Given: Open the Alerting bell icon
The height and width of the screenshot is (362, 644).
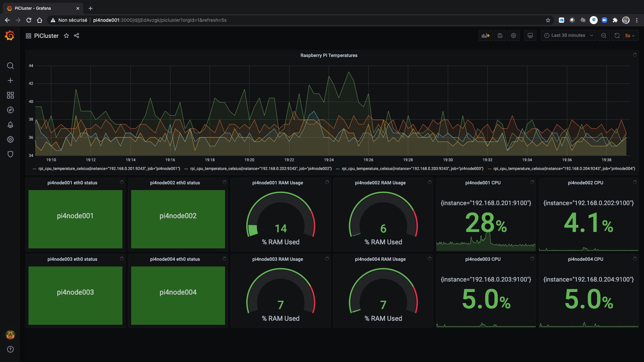Looking at the screenshot, I should point(10,125).
